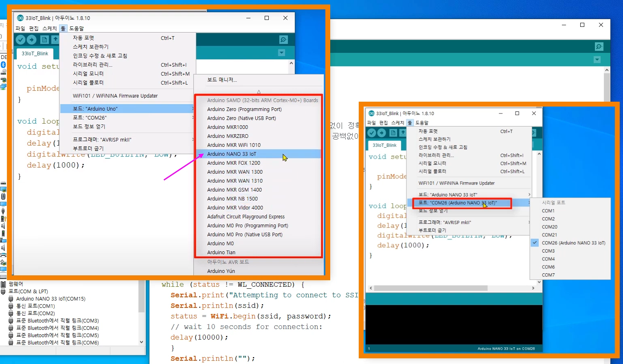This screenshot has height=364, width=623.
Task: Click New sketch icon in the board-list Arduino window
Action: (x=45, y=39)
